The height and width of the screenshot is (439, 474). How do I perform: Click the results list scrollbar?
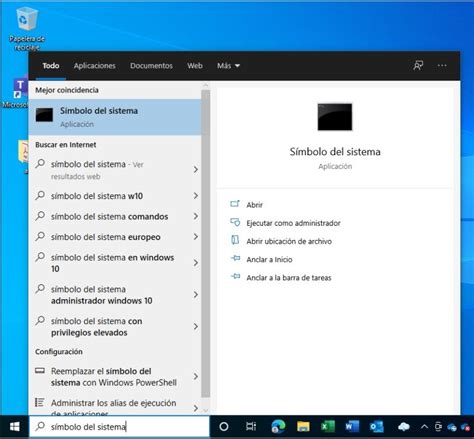206,243
